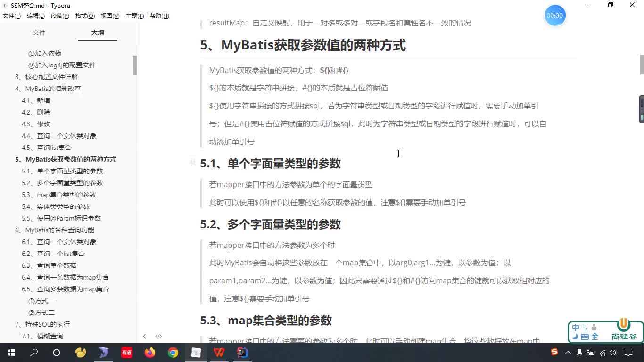Open outline entry 6.2、查询一个list集合
This screenshot has width=644, height=362.
point(53,254)
